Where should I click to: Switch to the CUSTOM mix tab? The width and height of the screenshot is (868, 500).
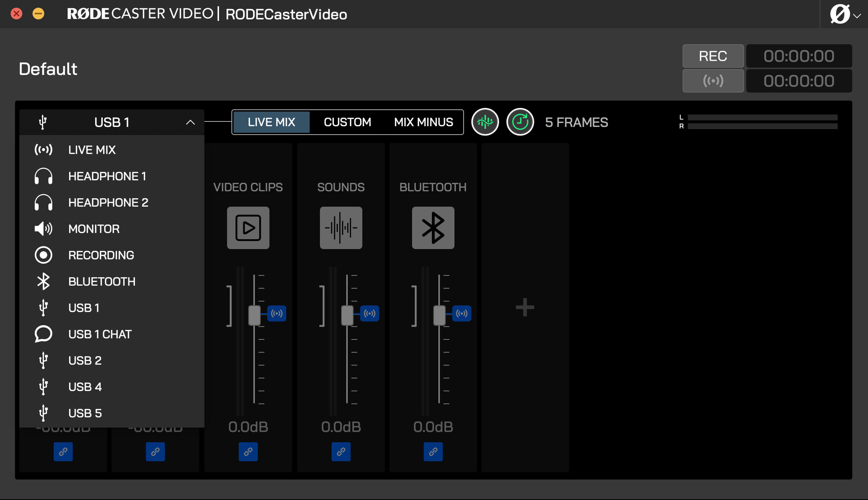tap(347, 122)
